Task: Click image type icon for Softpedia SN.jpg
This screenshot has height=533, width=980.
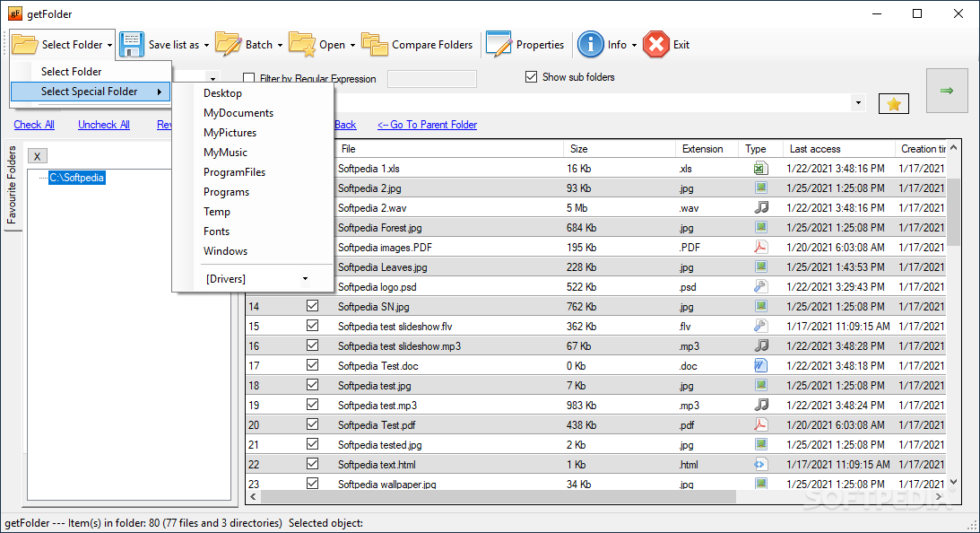Action: [760, 306]
